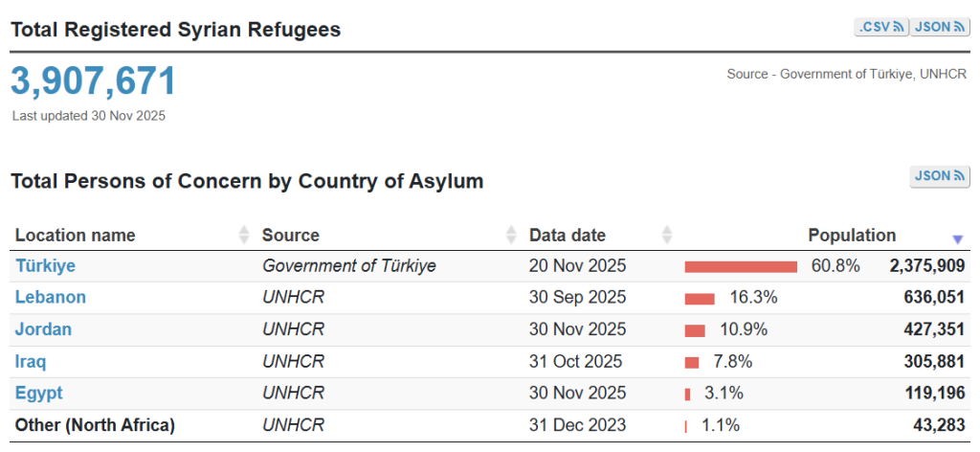View the Egypt country page
Screen dimensions: 980x452
pos(38,394)
